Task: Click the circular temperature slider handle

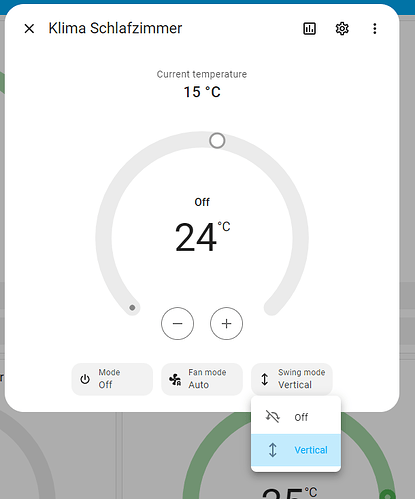Action: [x=217, y=141]
